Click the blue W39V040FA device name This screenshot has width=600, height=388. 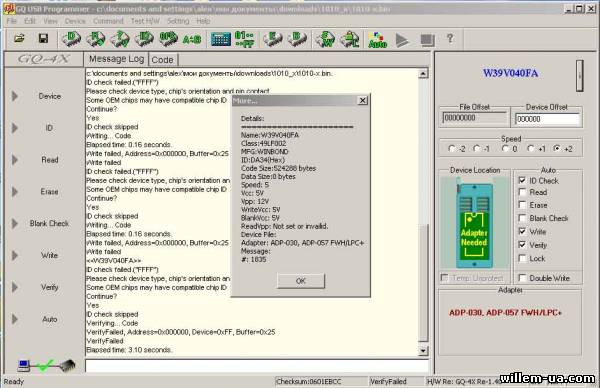click(510, 73)
